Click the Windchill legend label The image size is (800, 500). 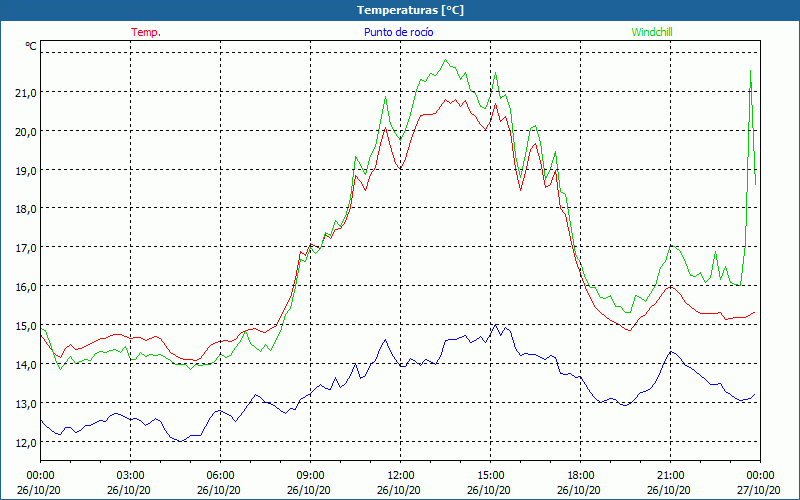coord(652,32)
